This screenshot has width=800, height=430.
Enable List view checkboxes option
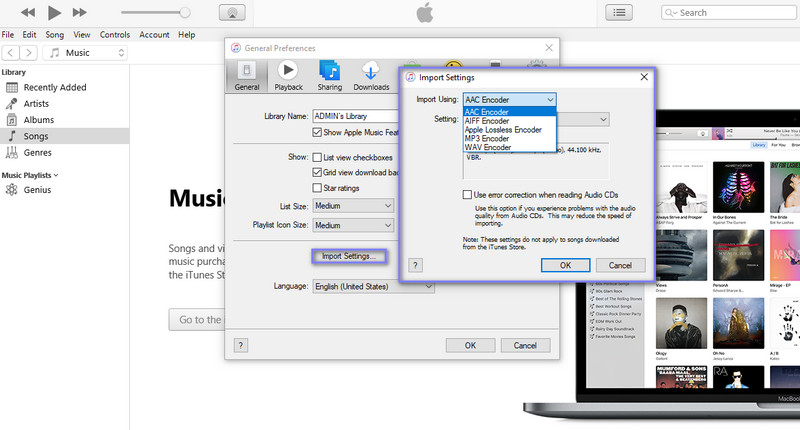[x=317, y=158]
